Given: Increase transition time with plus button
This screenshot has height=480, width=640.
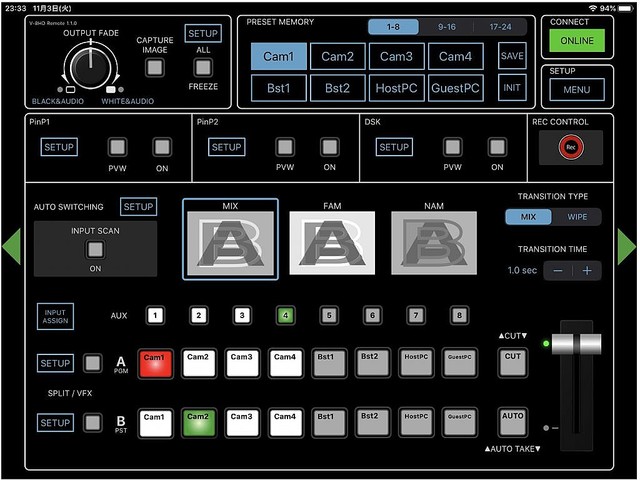Looking at the screenshot, I should pyautogui.click(x=587, y=271).
